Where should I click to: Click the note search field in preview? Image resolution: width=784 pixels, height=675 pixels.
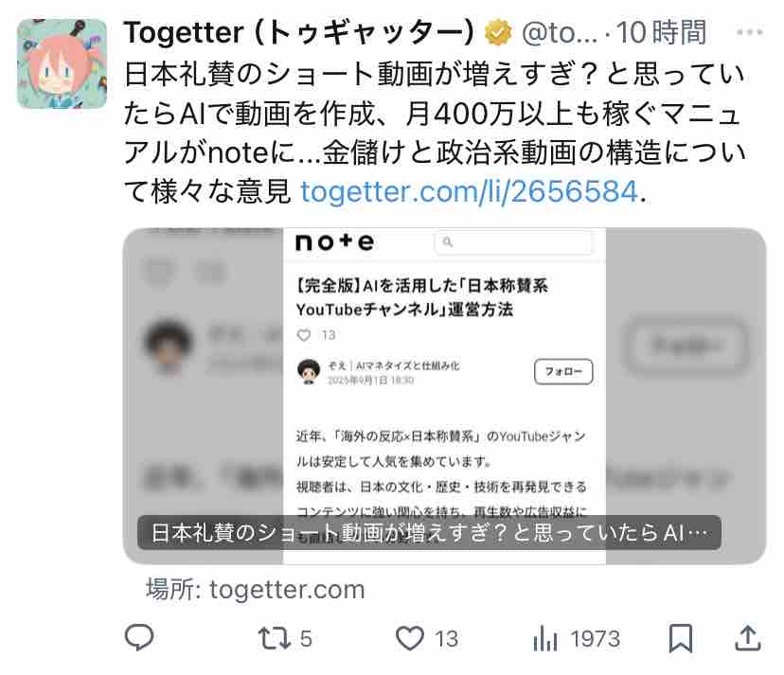click(514, 242)
